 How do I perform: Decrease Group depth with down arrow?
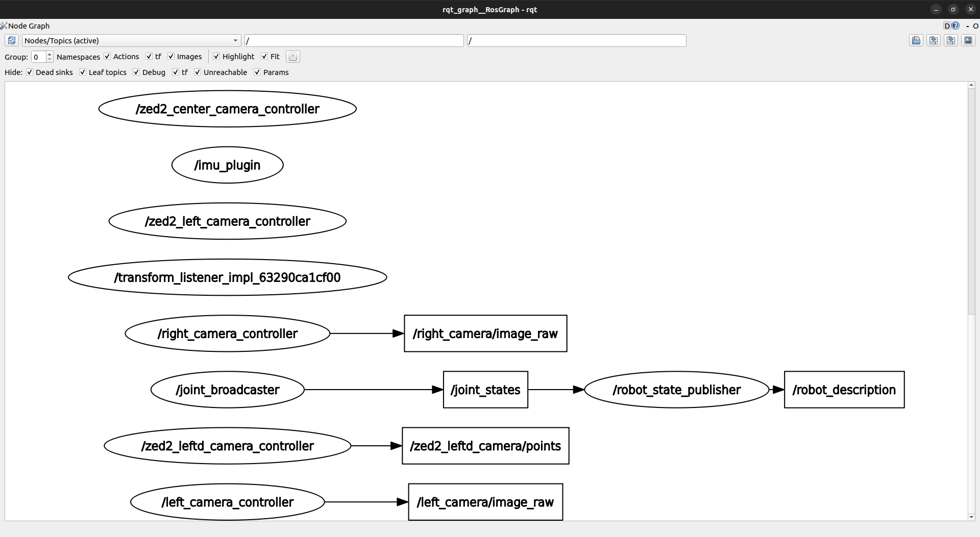[50, 59]
